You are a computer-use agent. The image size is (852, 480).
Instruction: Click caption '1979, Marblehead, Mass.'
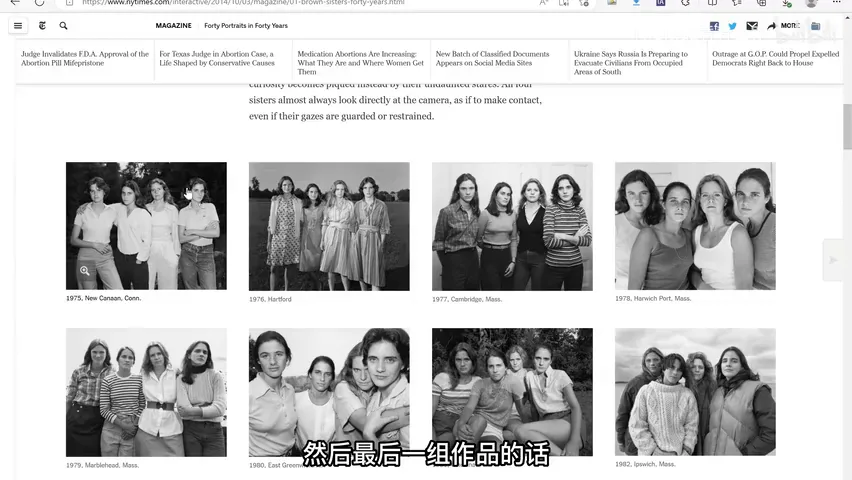102,465
